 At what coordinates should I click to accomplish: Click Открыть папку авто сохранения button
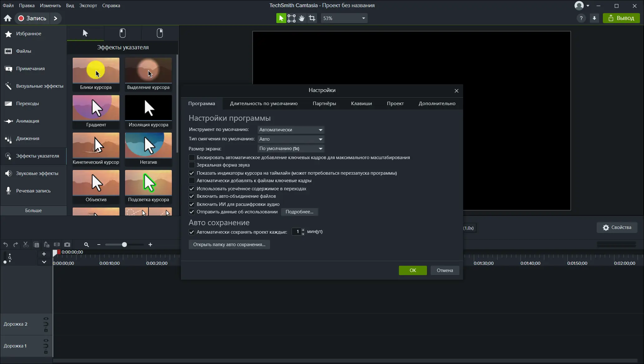(x=229, y=245)
